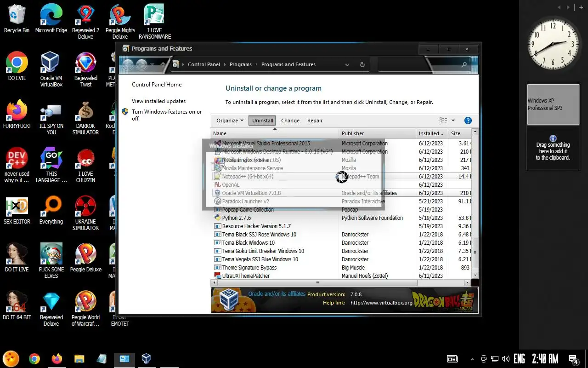
Task: Open View installed updates link
Action: [159, 101]
